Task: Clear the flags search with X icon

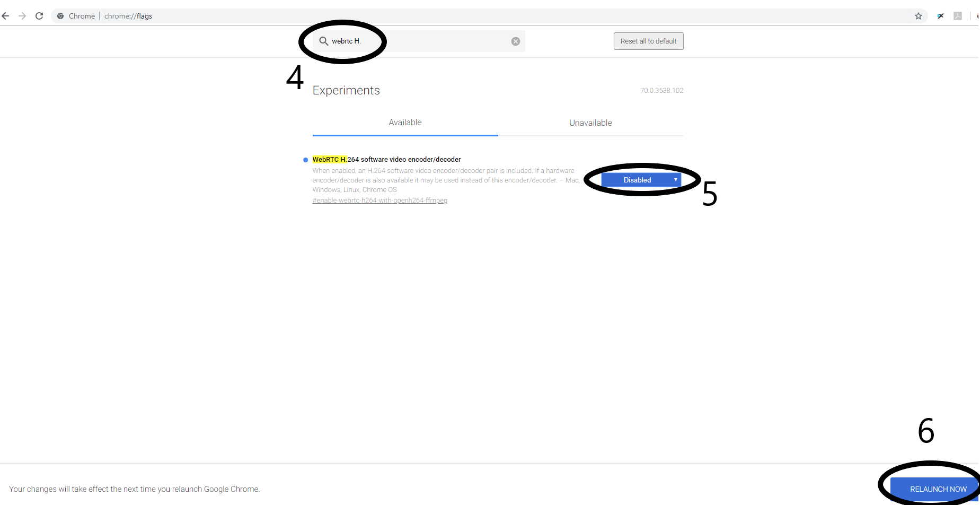Action: click(x=515, y=41)
